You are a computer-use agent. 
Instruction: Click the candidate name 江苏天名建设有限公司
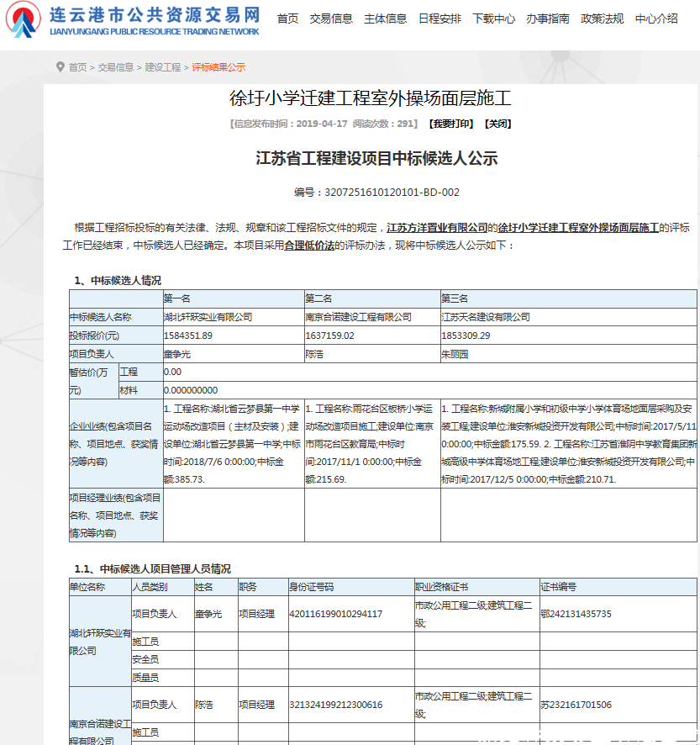tap(486, 317)
